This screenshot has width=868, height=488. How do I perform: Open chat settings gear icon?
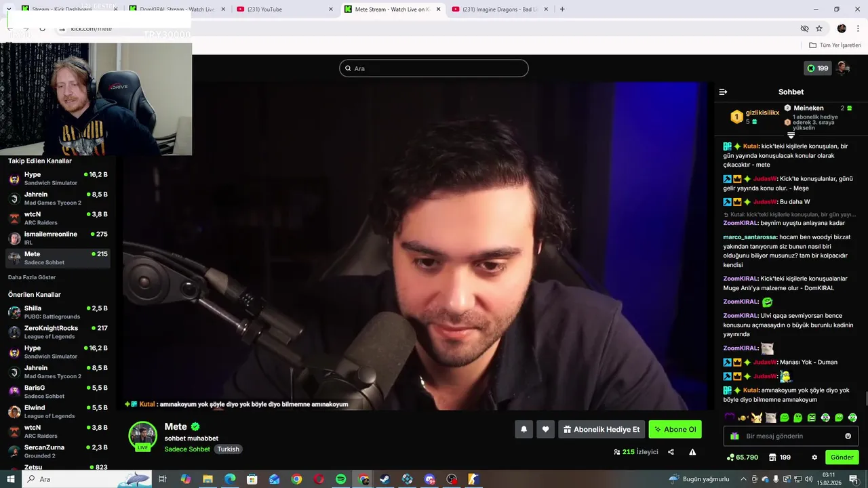click(x=814, y=457)
